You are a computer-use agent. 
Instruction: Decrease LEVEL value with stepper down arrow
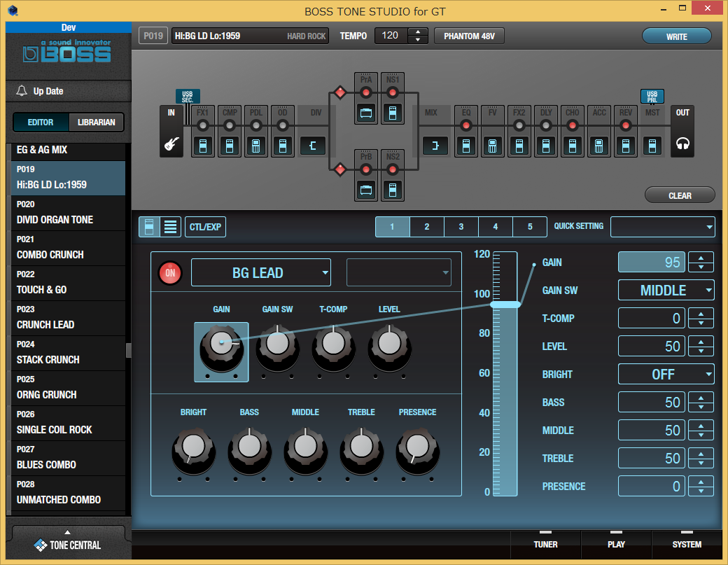tap(701, 351)
